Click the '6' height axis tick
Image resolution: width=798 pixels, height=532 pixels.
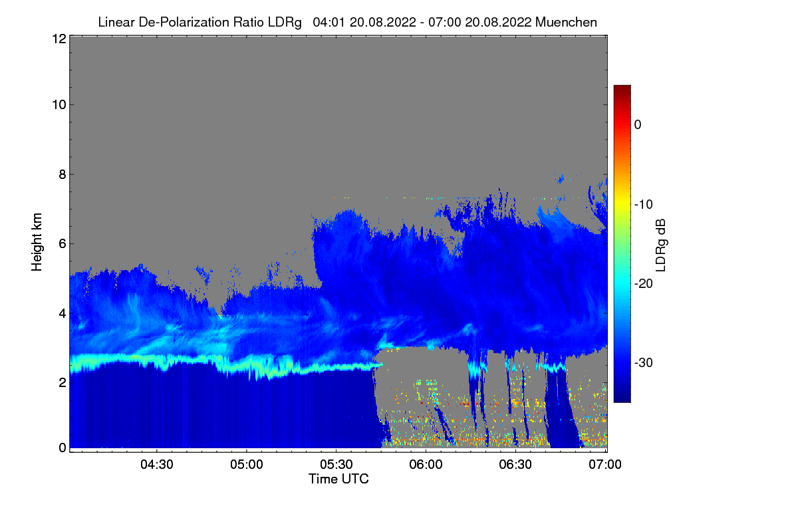coord(62,243)
